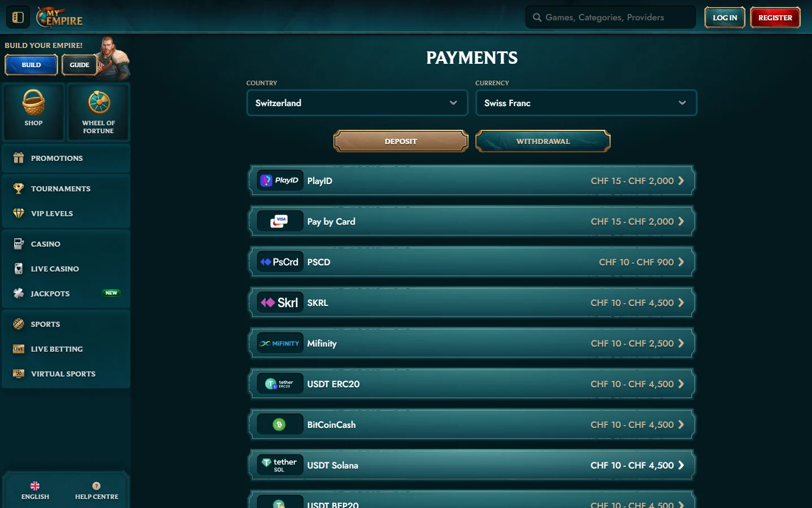Click the Jackpots clover icon
This screenshot has height=508, width=812.
click(x=19, y=294)
